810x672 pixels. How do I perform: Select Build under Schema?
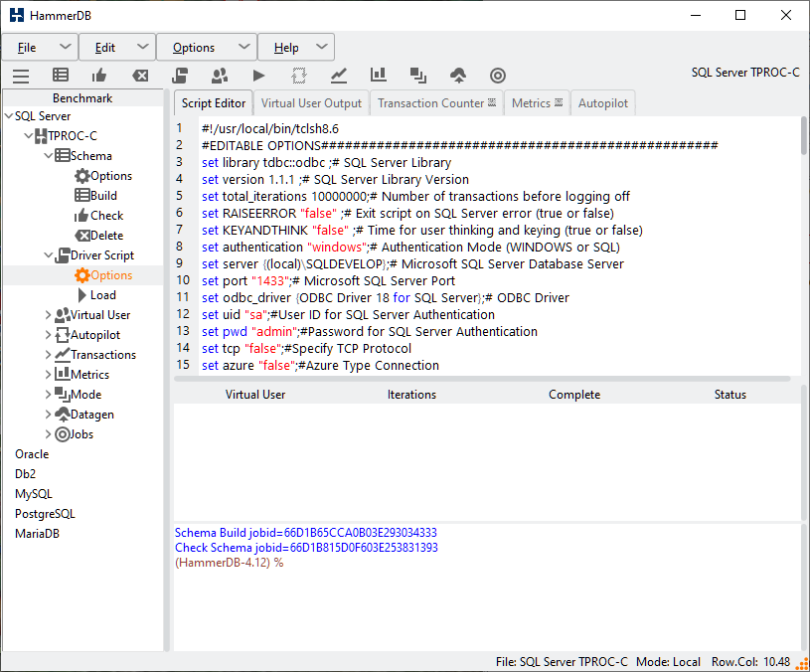96,196
